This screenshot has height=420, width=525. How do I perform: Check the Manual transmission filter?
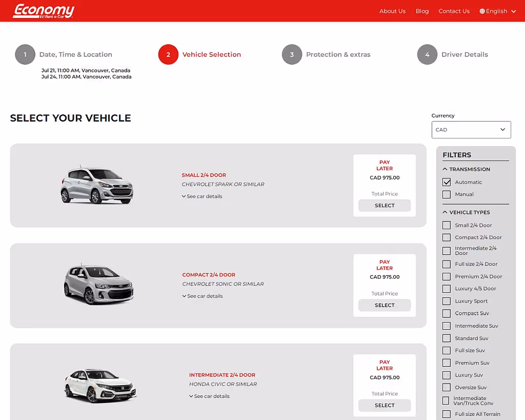pos(447,194)
